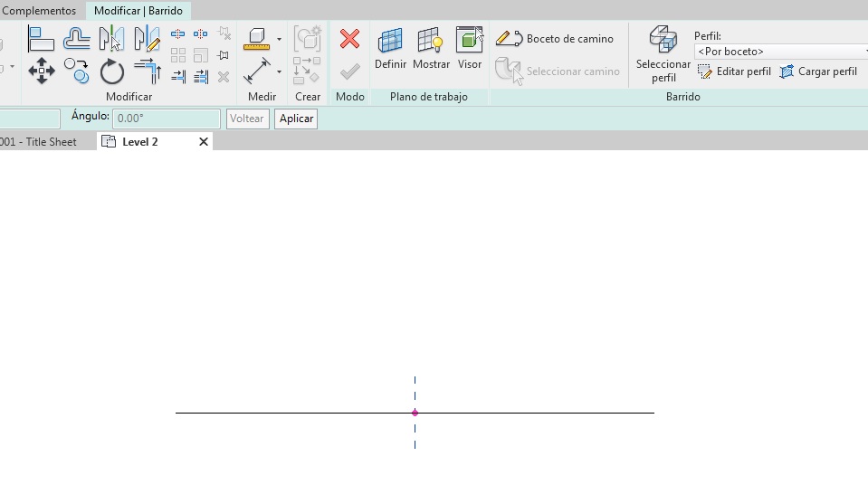Click Boceto de camino button

coord(556,39)
